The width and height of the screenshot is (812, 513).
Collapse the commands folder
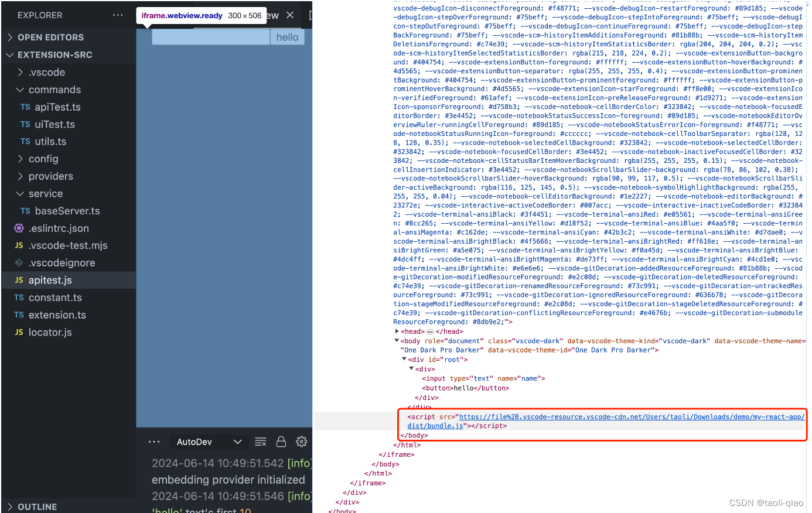[x=69, y=90]
